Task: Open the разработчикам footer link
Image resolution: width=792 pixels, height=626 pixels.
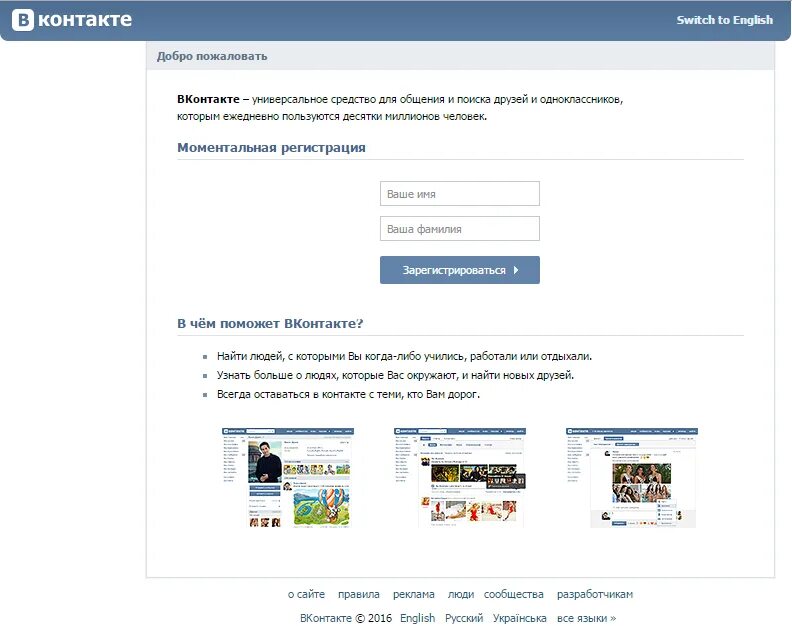Action: (595, 594)
